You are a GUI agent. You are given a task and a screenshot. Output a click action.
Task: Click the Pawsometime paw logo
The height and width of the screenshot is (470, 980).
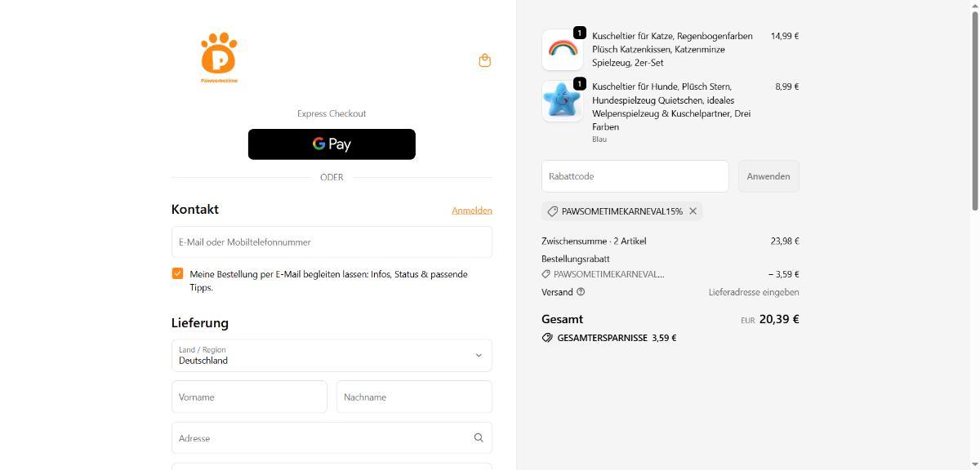[219, 55]
